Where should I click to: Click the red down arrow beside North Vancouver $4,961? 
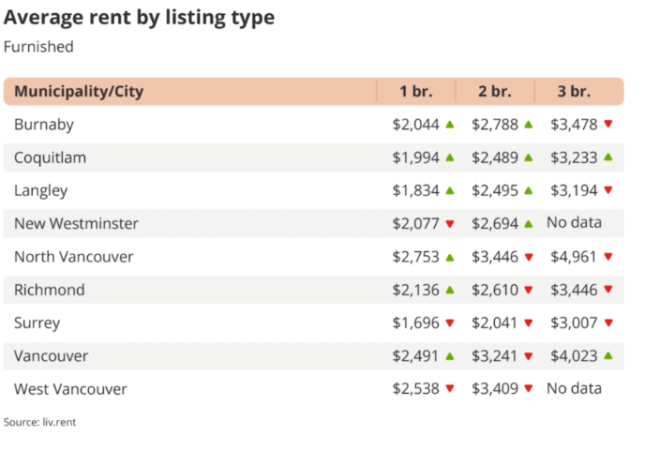click(607, 257)
